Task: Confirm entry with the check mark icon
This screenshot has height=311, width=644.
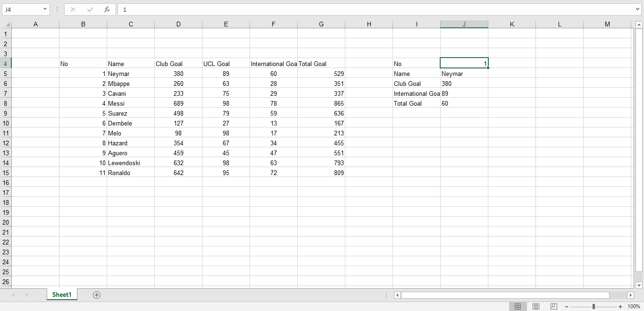Action: click(90, 9)
